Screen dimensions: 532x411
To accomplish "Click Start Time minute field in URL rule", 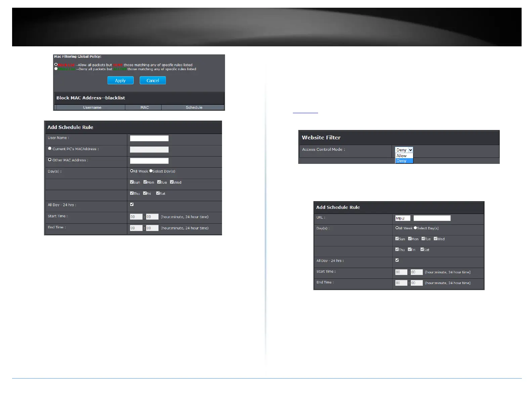I will pos(417,272).
